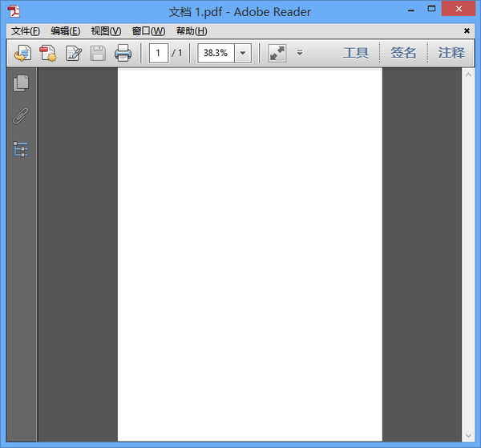
Task: Open the 文件(F) menu
Action: (x=26, y=31)
